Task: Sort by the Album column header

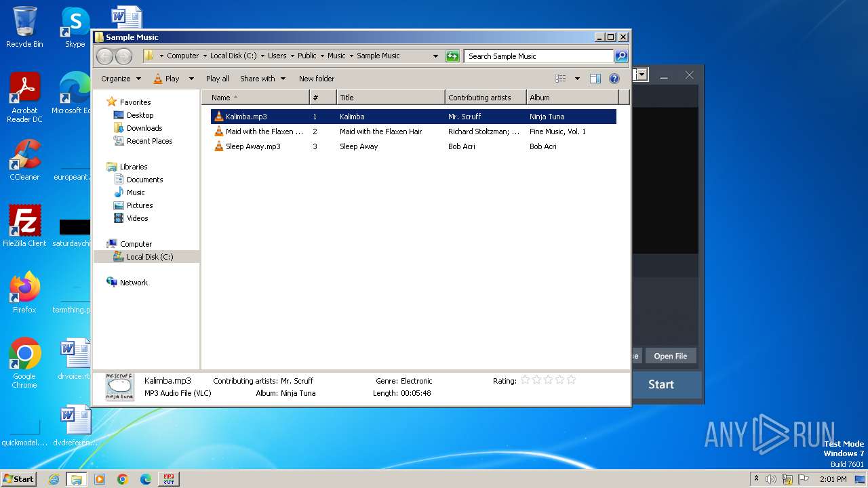Action: click(x=573, y=98)
